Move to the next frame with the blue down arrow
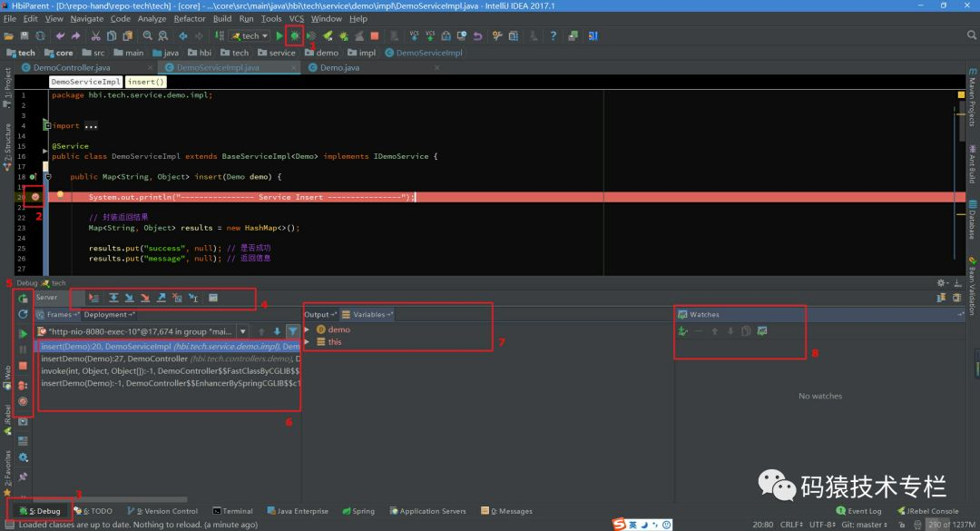 (x=277, y=331)
